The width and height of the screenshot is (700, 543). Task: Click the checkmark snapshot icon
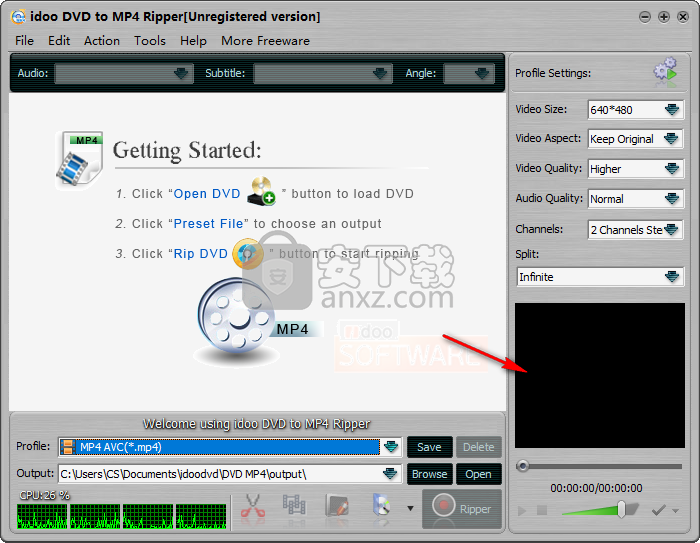point(658,510)
